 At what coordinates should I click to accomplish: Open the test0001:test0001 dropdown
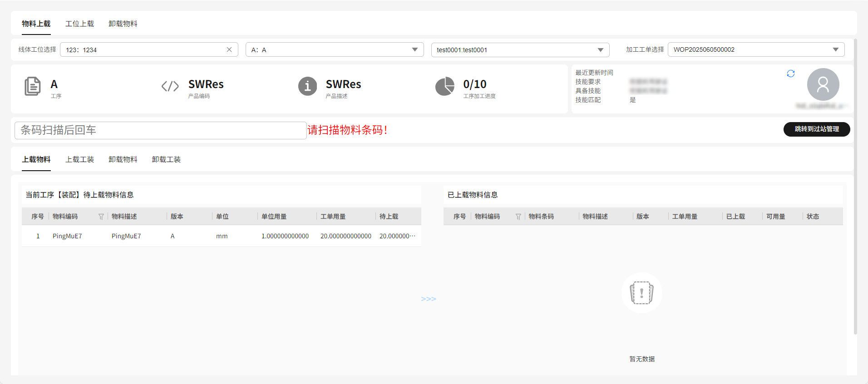[520, 49]
